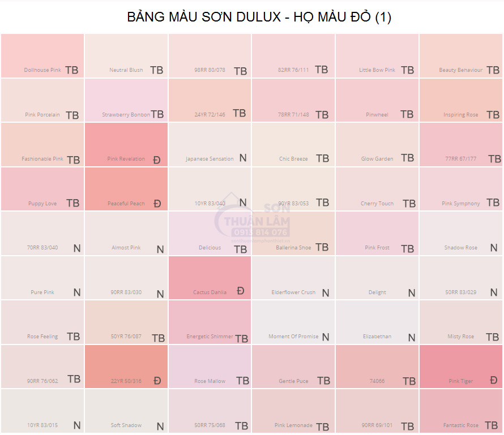Pick the Pink Revelation swatch

click(126, 144)
